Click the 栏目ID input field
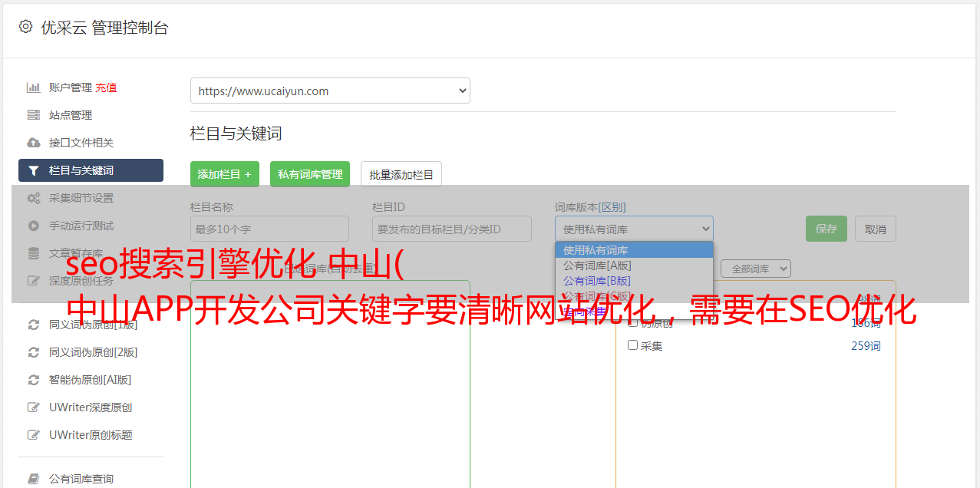This screenshot has height=488, width=980. pyautogui.click(x=452, y=229)
